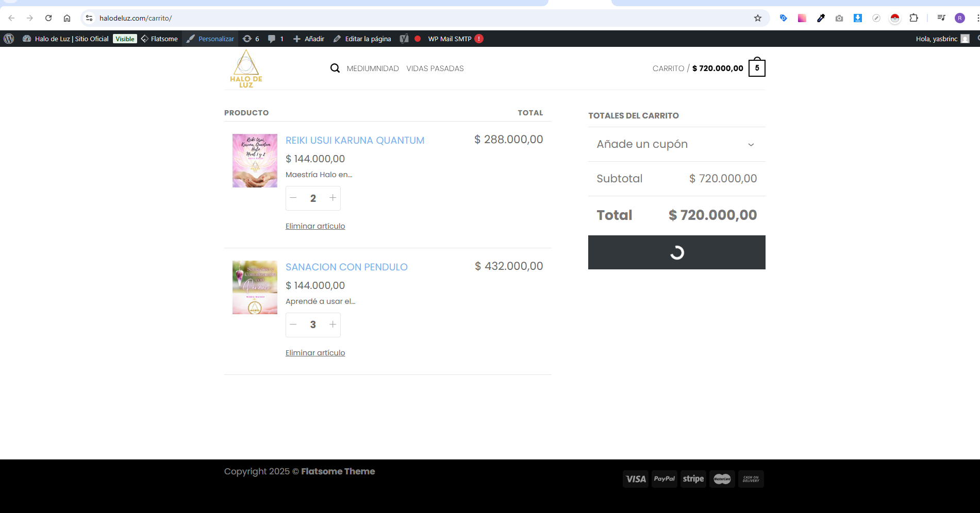Go to the VIDAS PASADAS page
Viewport: 980px width, 513px height.
[x=435, y=69]
